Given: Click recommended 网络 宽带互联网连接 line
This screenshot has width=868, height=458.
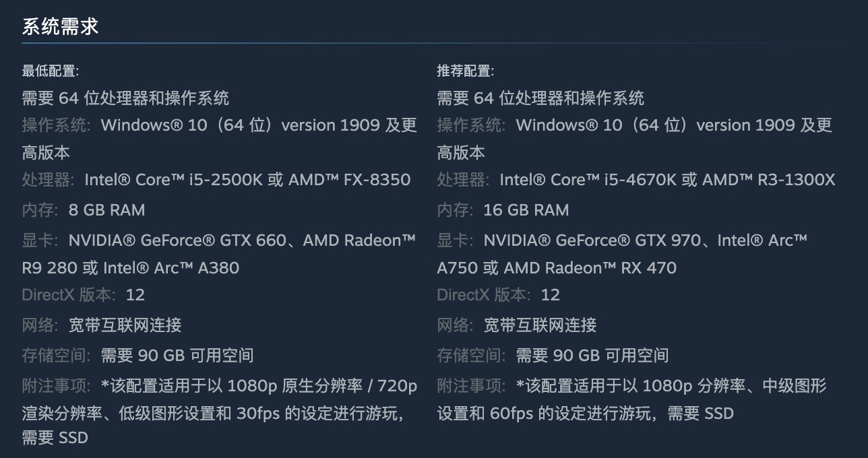Looking at the screenshot, I should point(517,325).
